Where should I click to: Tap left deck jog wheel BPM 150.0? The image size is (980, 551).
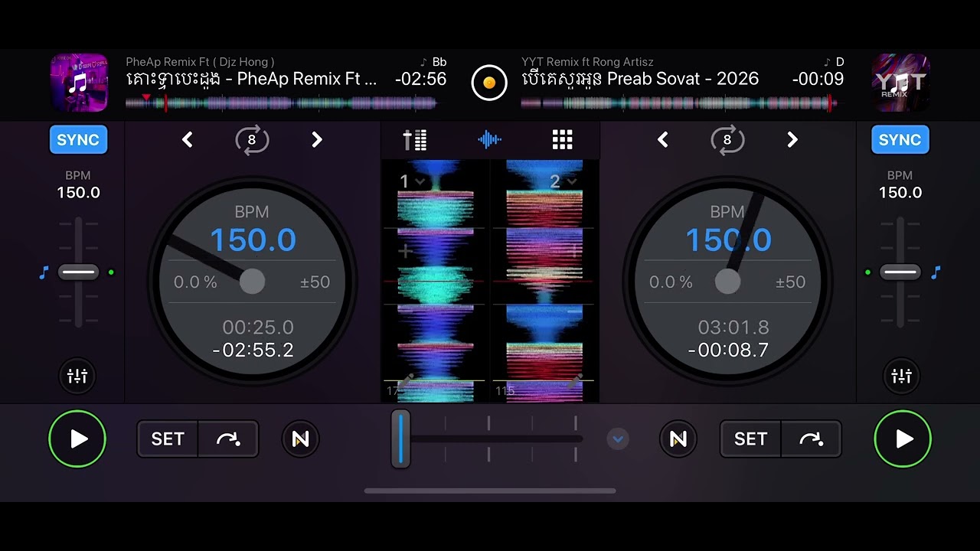tap(253, 240)
